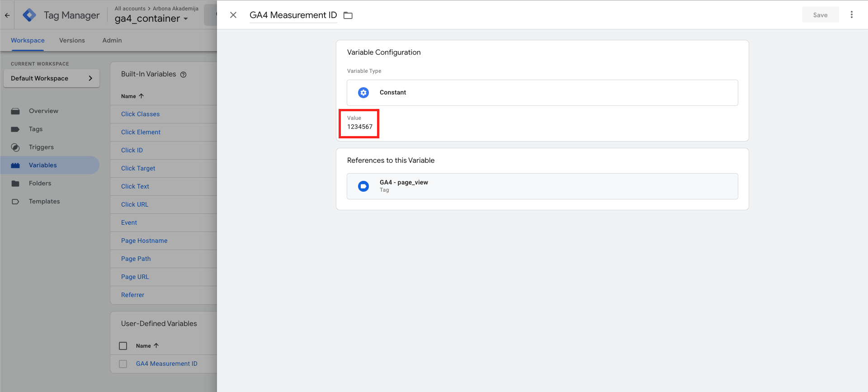
Task: Click the Tags sidebar icon
Action: tap(15, 129)
